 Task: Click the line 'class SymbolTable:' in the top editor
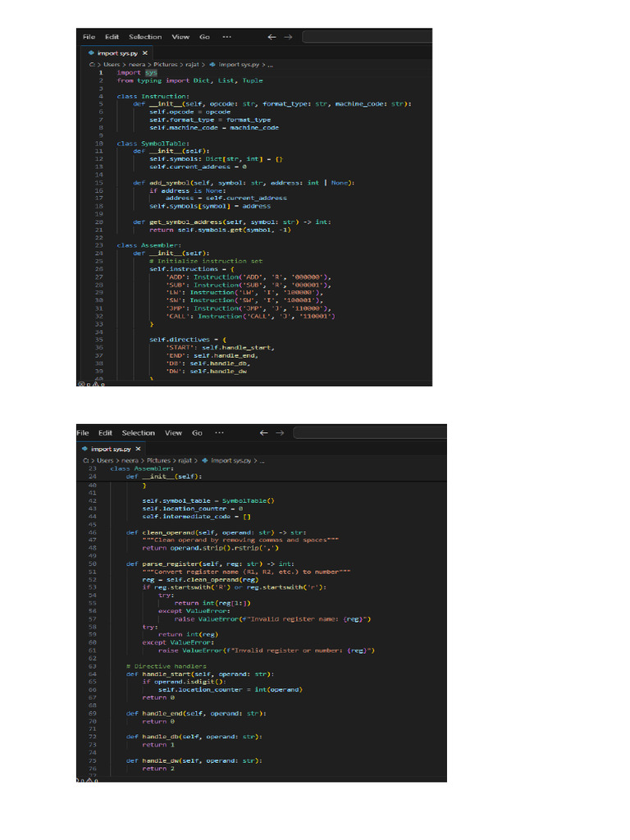pyautogui.click(x=153, y=144)
